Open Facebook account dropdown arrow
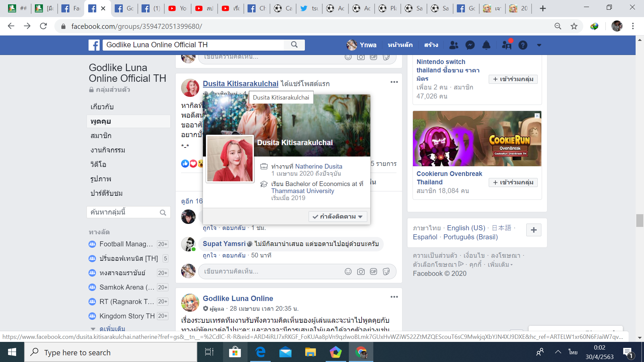The height and width of the screenshot is (362, 644). click(x=539, y=45)
